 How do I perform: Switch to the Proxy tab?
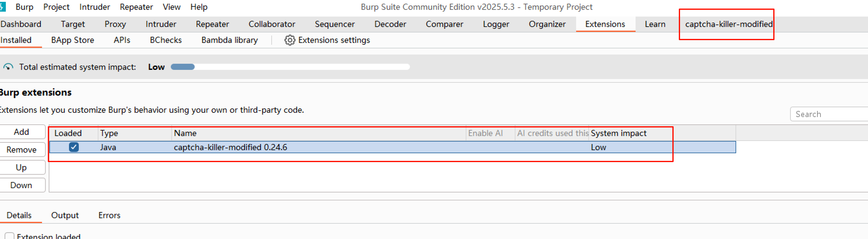coord(115,24)
